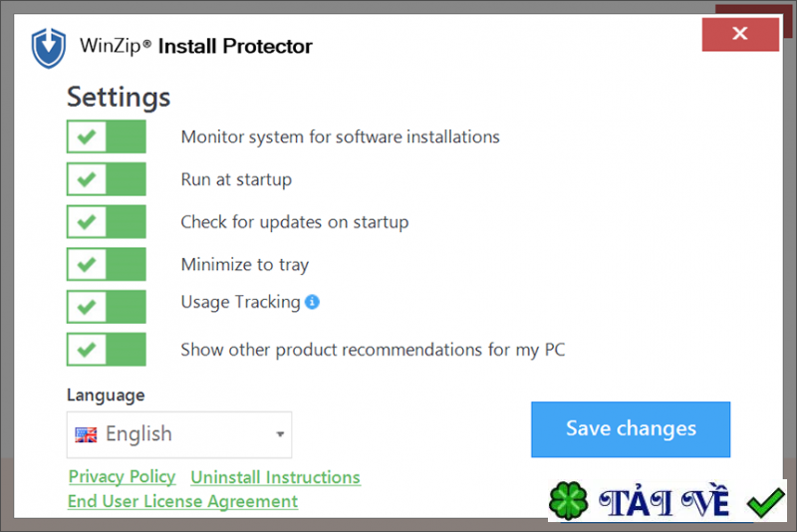The height and width of the screenshot is (532, 797).
Task: Click the WinZip Install Protector shield logo
Action: coord(48,47)
